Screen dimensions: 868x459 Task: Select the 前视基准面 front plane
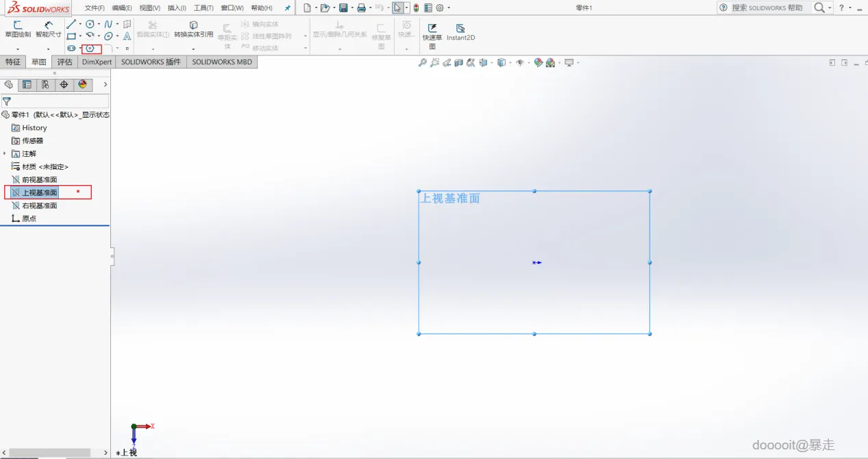pyautogui.click(x=34, y=179)
